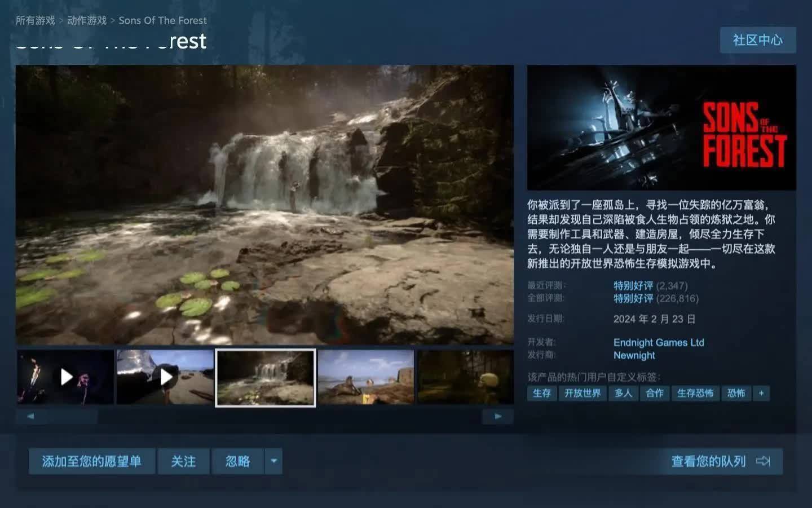The width and height of the screenshot is (812, 508).
Task: Go back in carousel using left arrow
Action: 30,416
